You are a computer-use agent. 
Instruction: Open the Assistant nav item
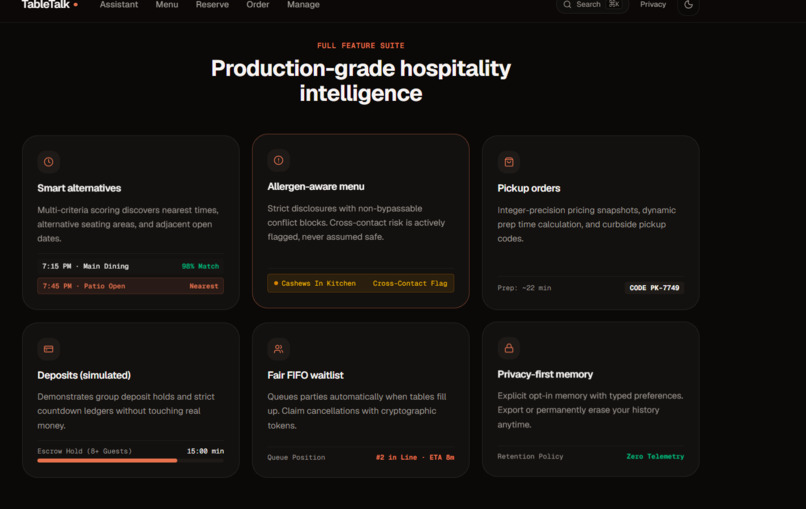(119, 5)
